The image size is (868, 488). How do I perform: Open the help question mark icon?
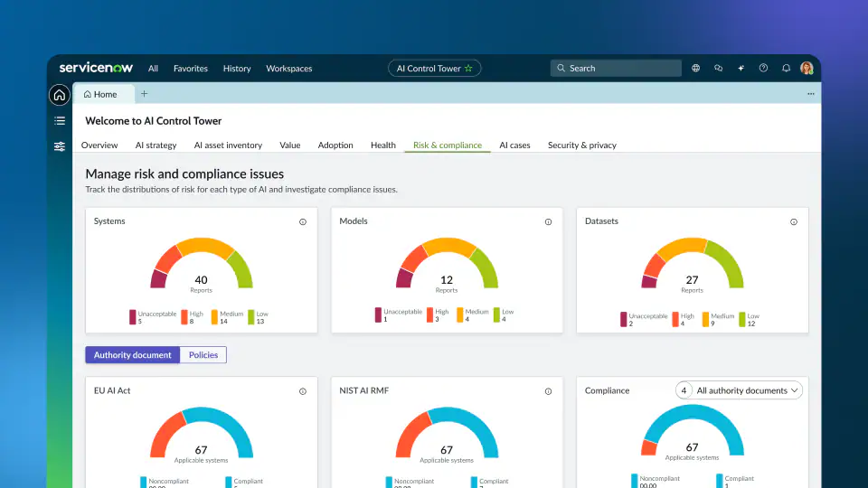763,69
